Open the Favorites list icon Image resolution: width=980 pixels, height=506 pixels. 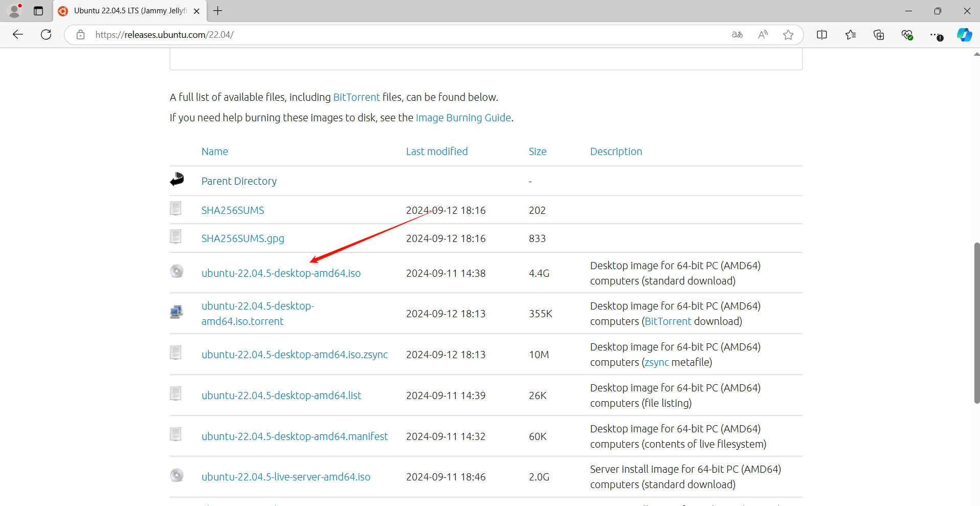(851, 35)
